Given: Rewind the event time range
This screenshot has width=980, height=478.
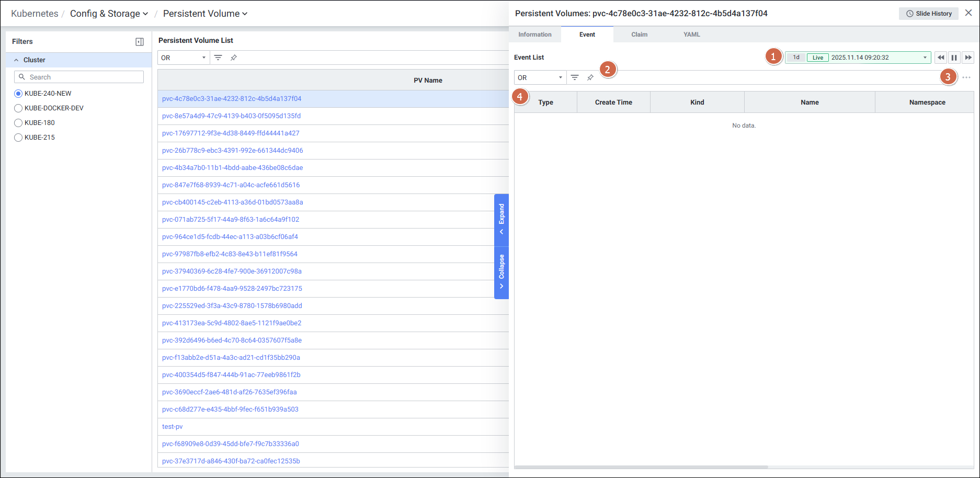Looking at the screenshot, I should point(941,58).
